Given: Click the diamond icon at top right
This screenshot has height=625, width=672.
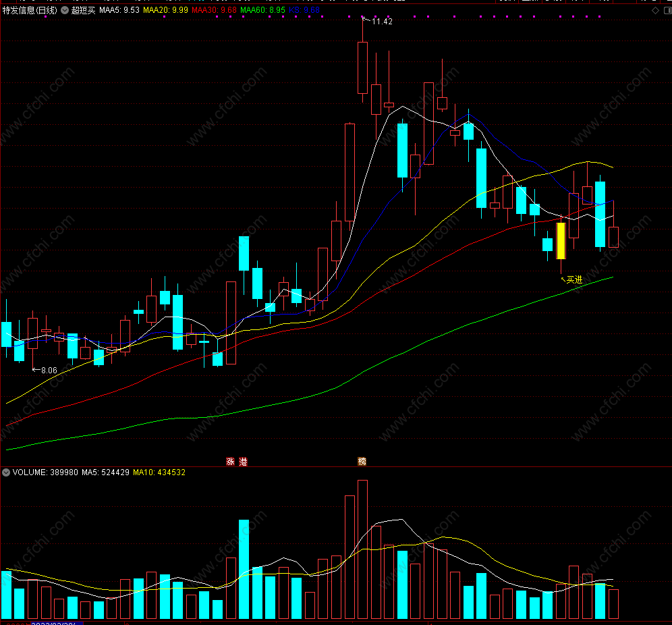Looking at the screenshot, I should 655,10.
